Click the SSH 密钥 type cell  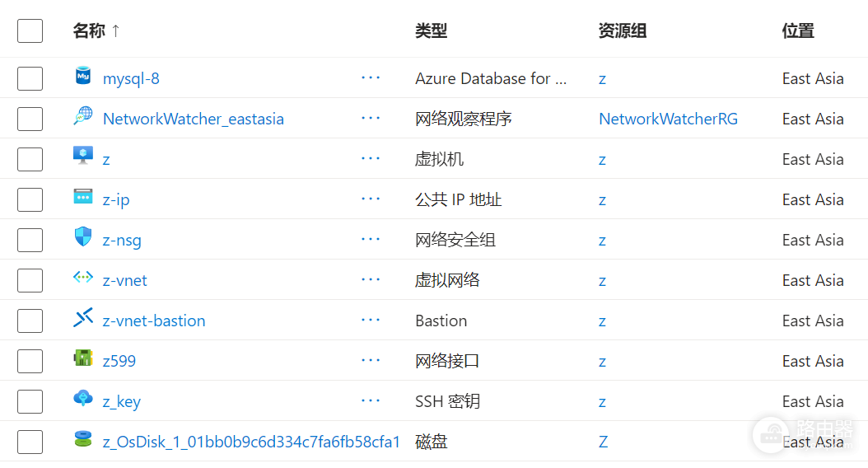coord(447,402)
